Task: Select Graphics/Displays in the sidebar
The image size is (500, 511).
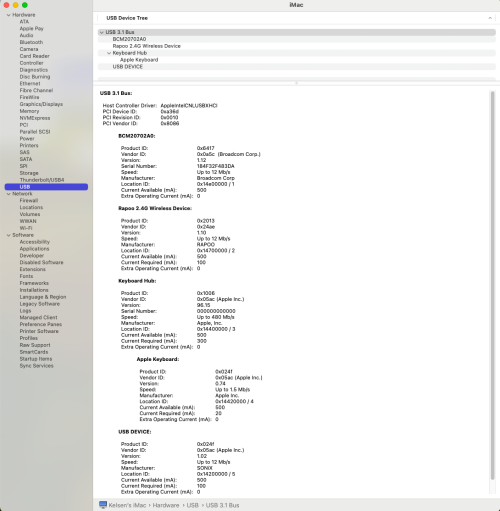Action: pos(41,104)
